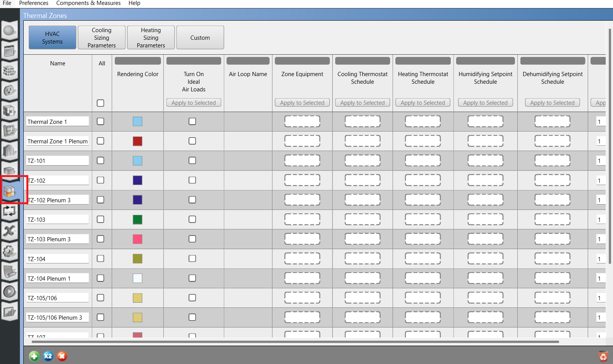Select the TZ-103 row checkbox

pyautogui.click(x=101, y=219)
